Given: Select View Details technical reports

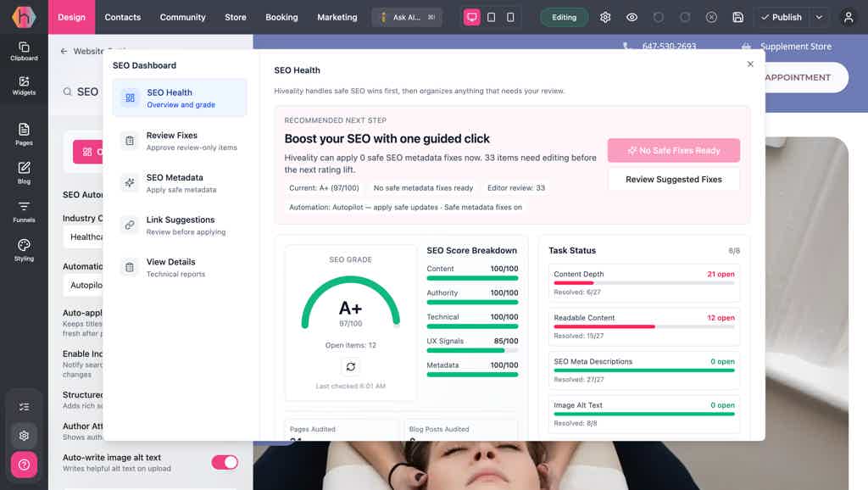Looking at the screenshot, I should (180, 267).
